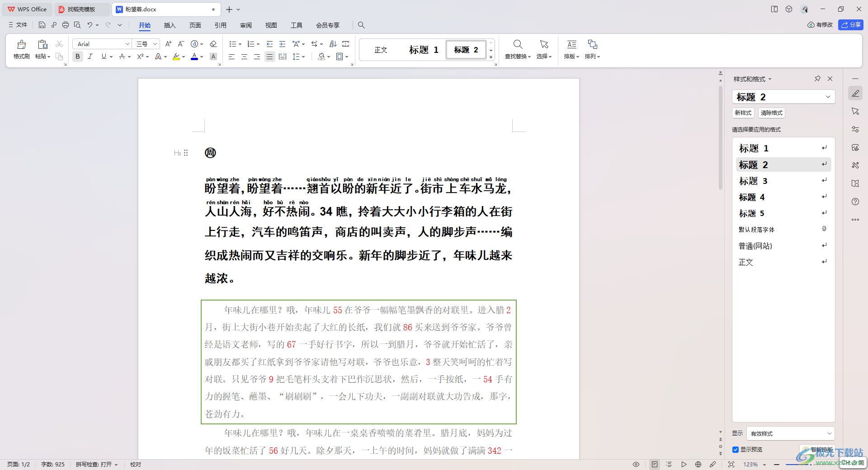Open the 文件 menu
Image resolution: width=868 pixels, height=470 pixels.
[x=18, y=25]
